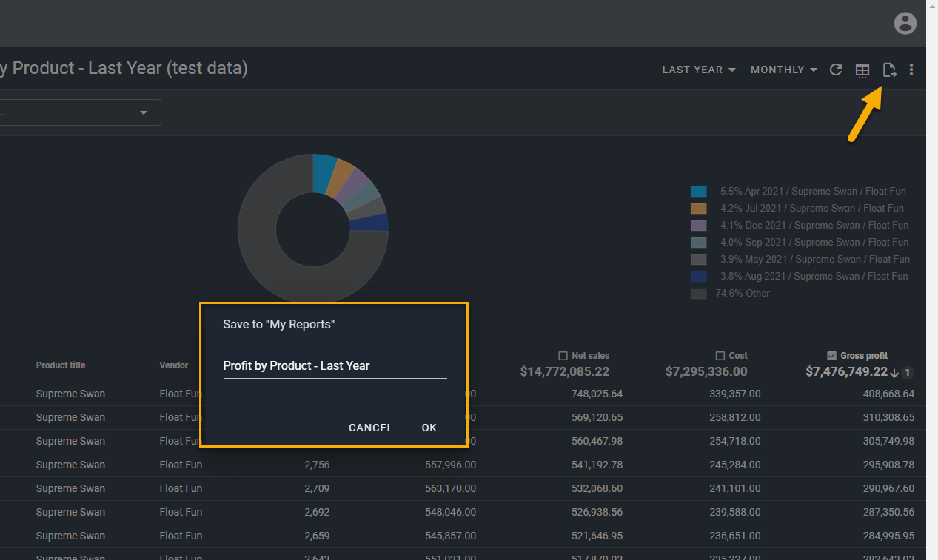Click the blue Apr 2021 legend swatch
Image resolution: width=938 pixels, height=560 pixels.
coord(698,192)
